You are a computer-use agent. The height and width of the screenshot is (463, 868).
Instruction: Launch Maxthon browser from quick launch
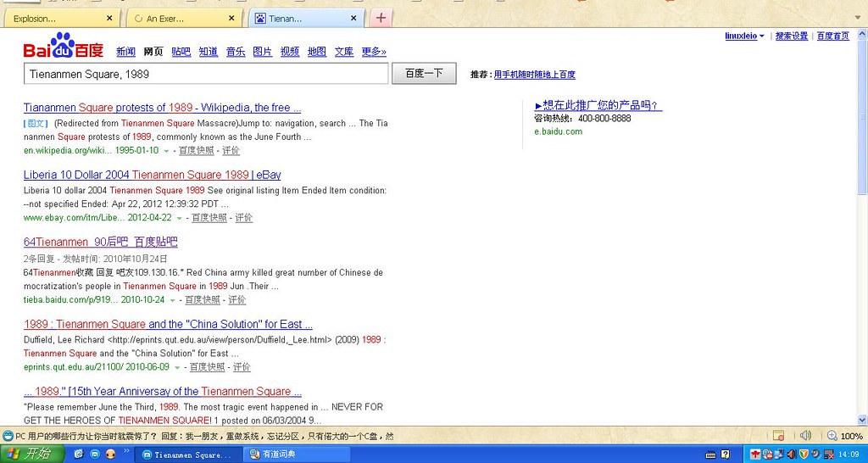[94, 455]
